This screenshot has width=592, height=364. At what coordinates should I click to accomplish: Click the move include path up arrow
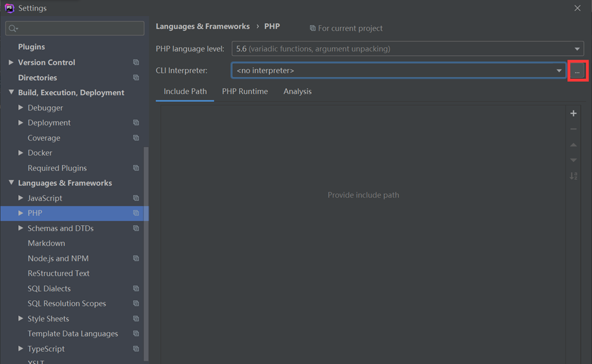[x=574, y=145]
